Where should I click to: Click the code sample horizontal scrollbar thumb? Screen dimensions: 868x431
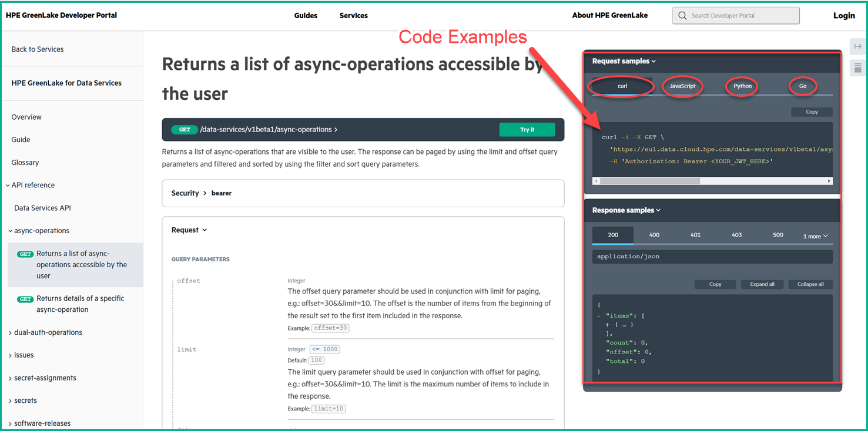tap(649, 181)
